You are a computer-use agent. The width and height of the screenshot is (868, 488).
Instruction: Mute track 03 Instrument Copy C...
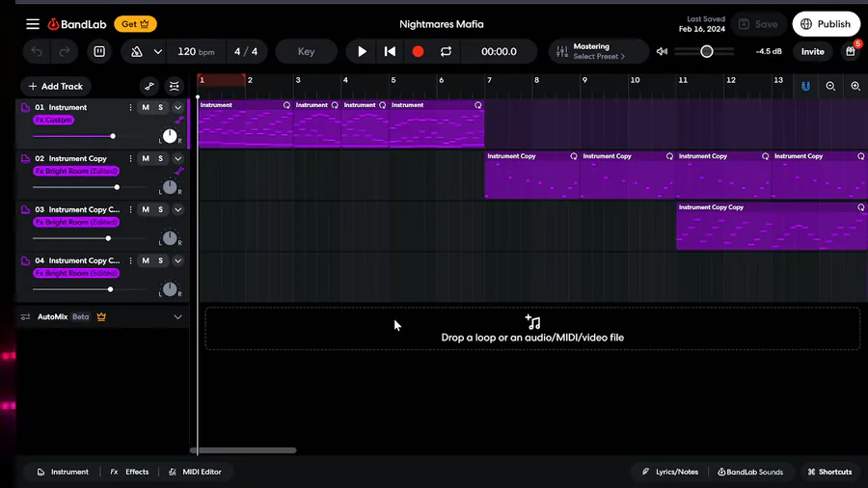coord(146,209)
